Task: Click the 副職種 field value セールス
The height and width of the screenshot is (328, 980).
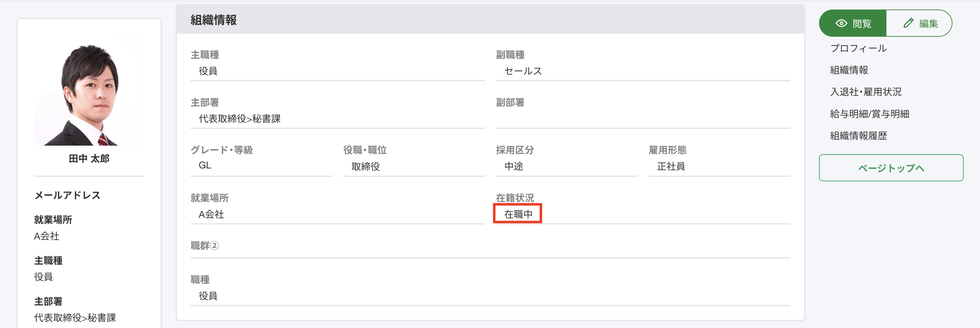Action: pos(523,71)
